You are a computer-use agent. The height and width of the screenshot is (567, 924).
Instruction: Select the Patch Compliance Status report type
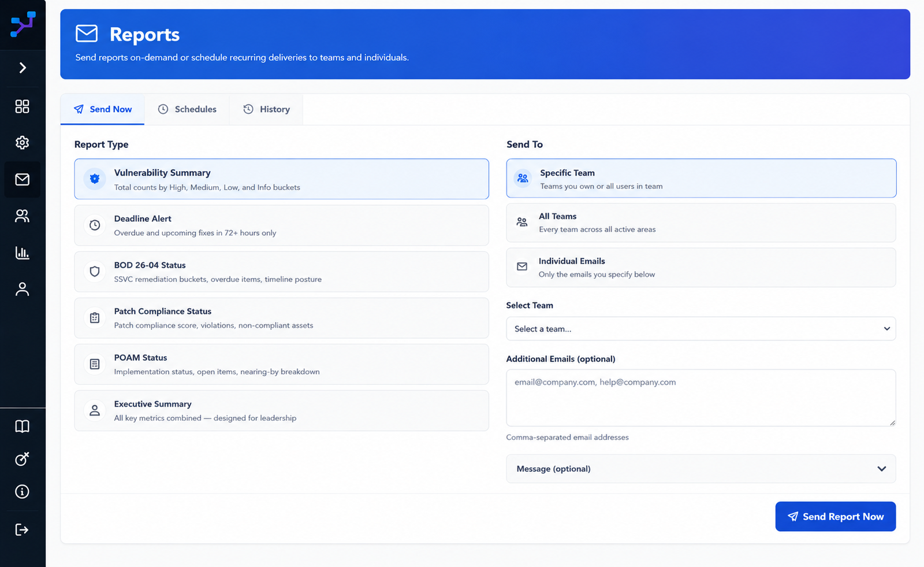point(281,318)
